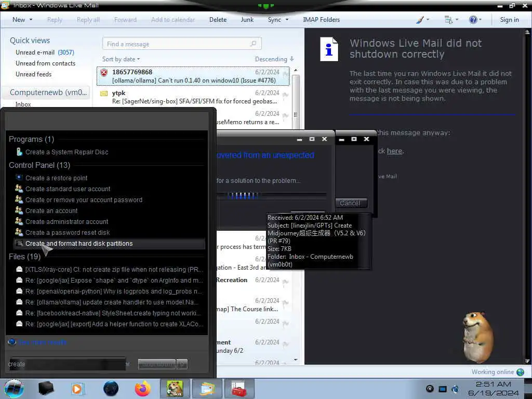This screenshot has height=399, width=532.
Task: Click the dark globe taskbar icon
Action: pyautogui.click(x=111, y=389)
